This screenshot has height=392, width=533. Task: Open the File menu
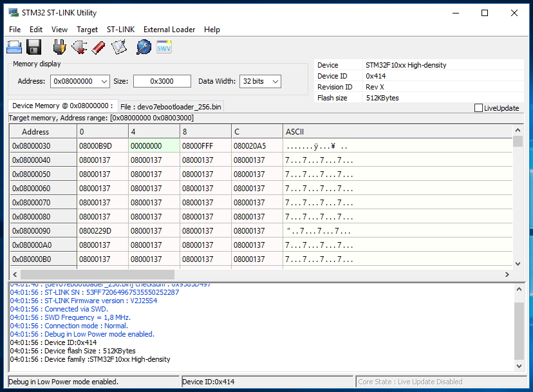(15, 30)
